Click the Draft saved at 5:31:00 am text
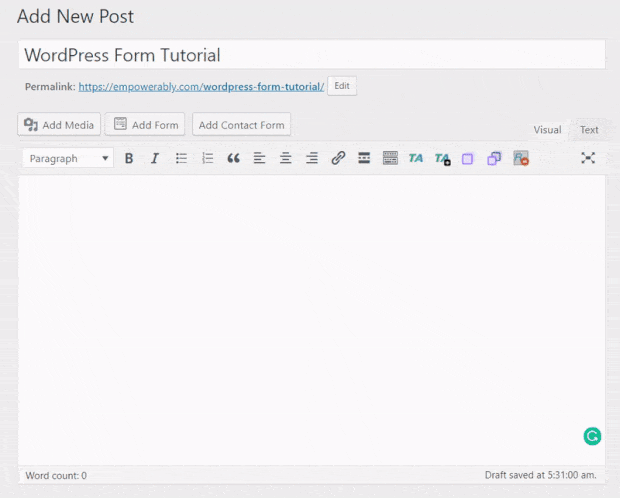Image resolution: width=620 pixels, height=498 pixels. click(540, 475)
